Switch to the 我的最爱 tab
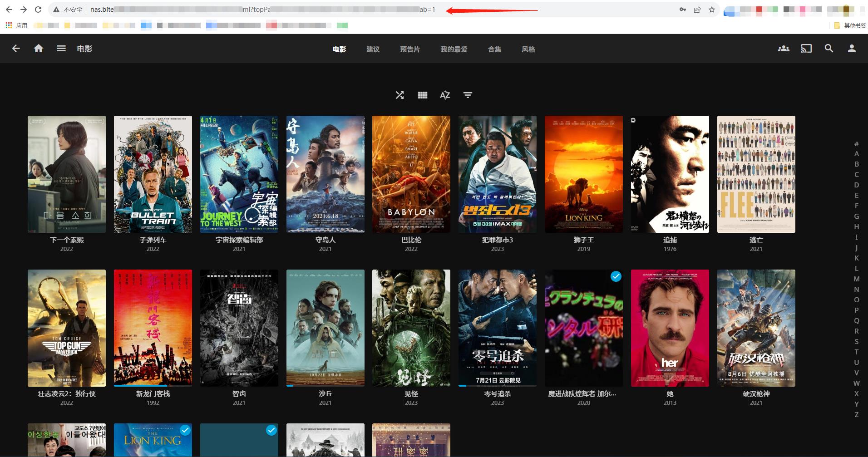The height and width of the screenshot is (457, 868). coord(454,49)
